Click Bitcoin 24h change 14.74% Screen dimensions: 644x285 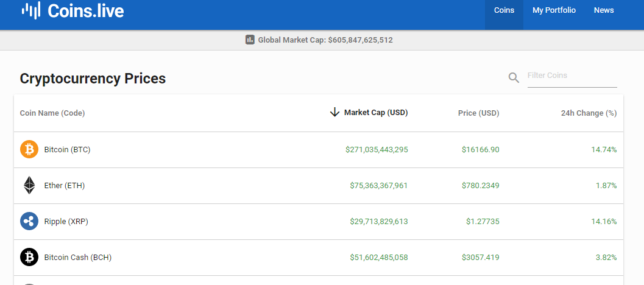click(x=604, y=150)
